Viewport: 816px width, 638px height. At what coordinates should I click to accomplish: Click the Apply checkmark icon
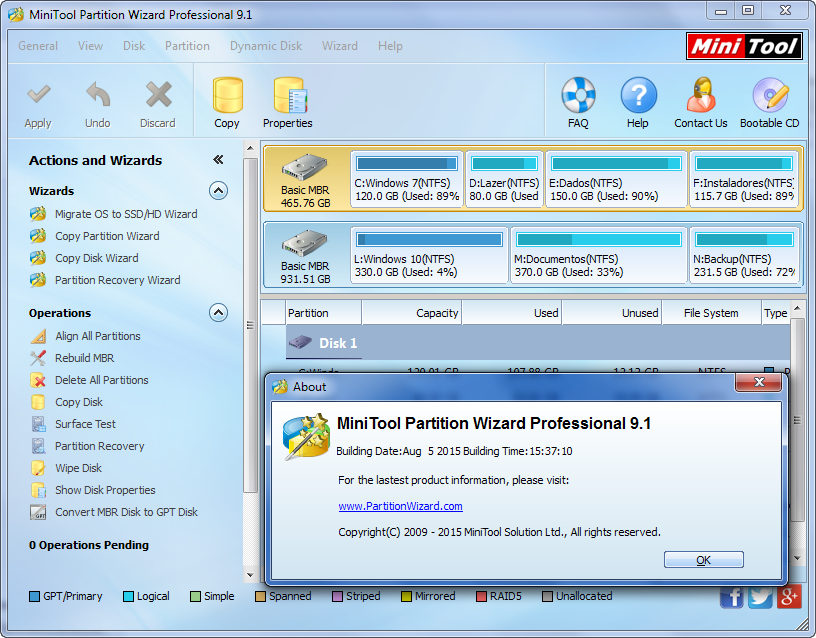(39, 95)
